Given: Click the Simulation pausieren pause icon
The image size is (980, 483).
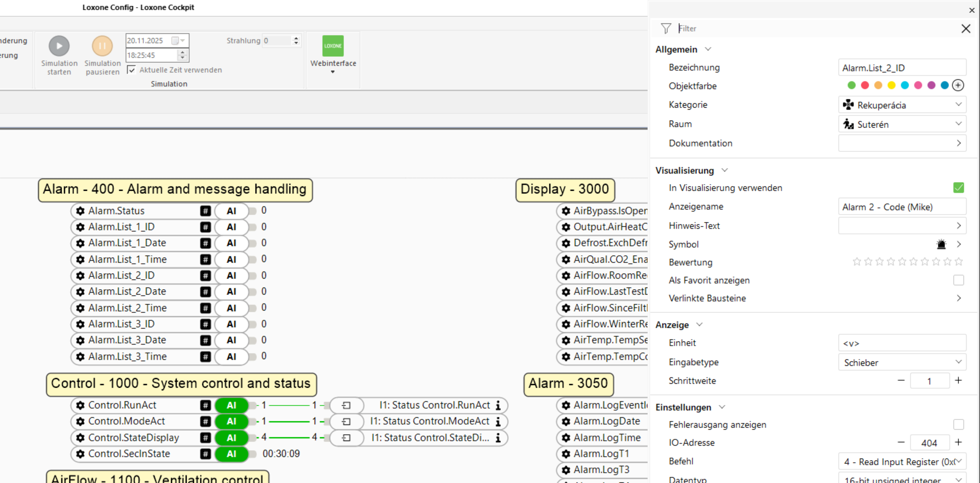Looking at the screenshot, I should (102, 46).
